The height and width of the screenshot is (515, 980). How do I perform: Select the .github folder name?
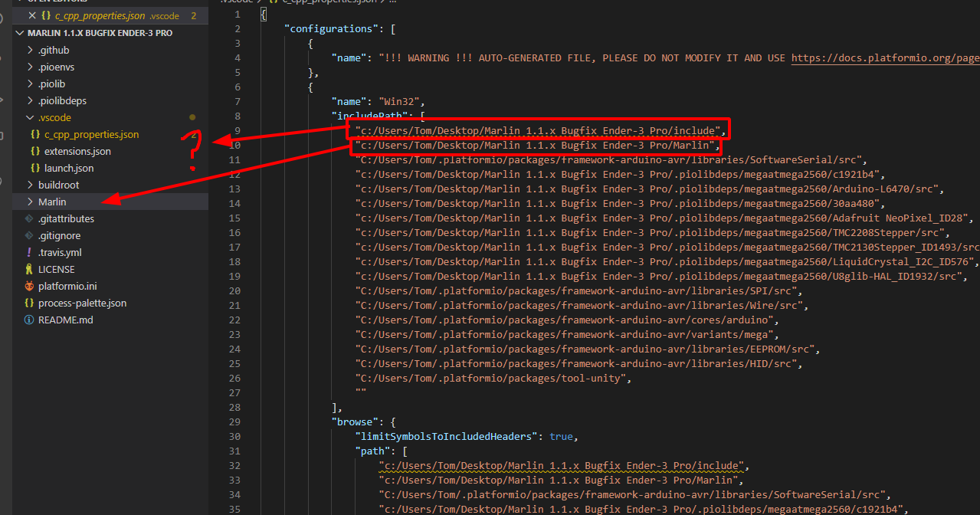54,50
